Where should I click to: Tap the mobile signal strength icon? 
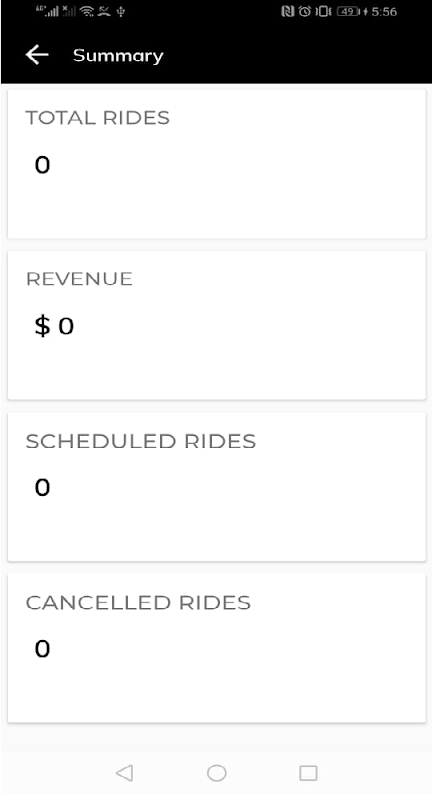[47, 11]
